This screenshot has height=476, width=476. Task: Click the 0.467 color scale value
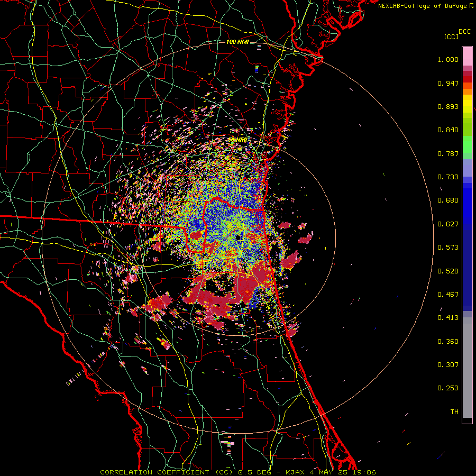(448, 295)
